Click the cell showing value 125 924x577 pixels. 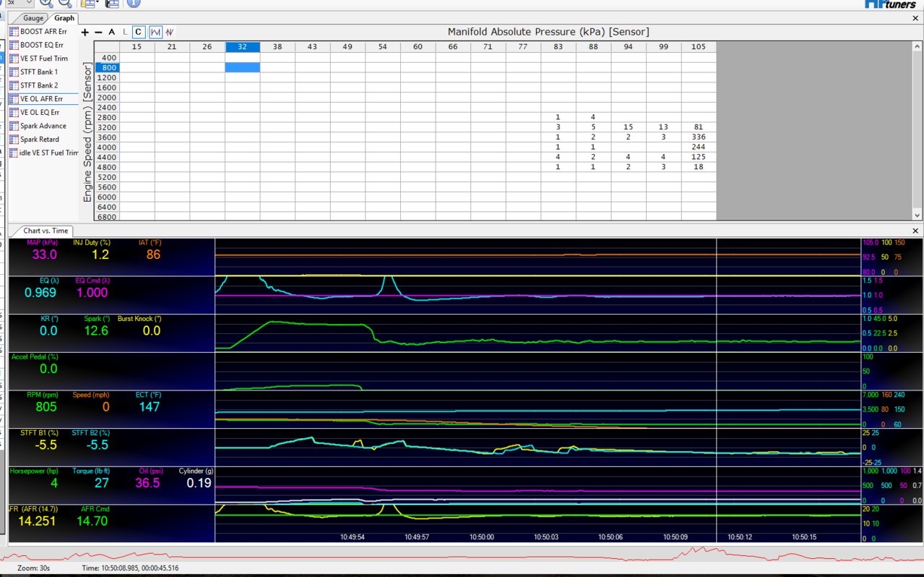click(x=699, y=157)
